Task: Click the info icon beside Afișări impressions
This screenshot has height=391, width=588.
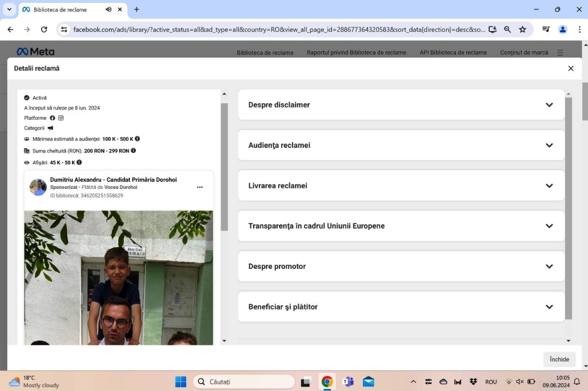Action: (79, 163)
